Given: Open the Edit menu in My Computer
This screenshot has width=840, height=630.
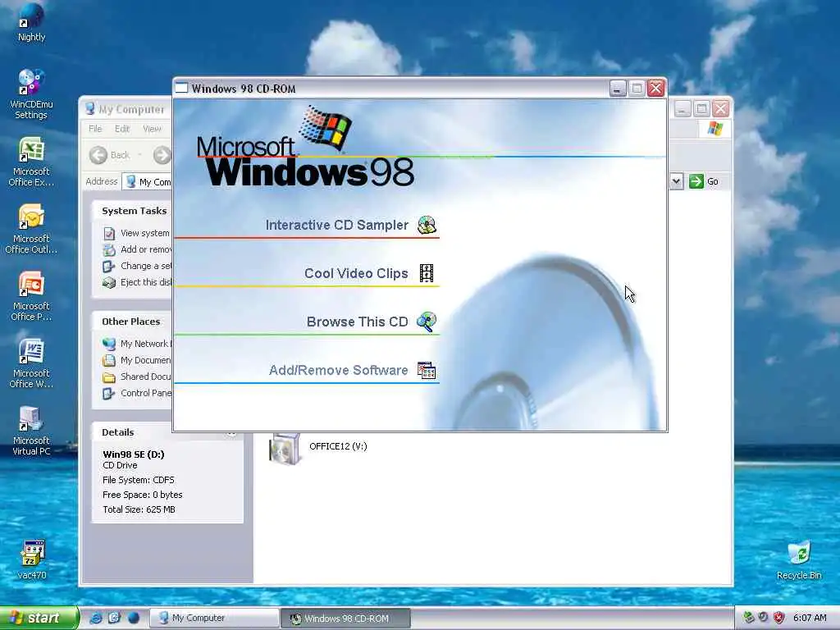Looking at the screenshot, I should pyautogui.click(x=122, y=129).
